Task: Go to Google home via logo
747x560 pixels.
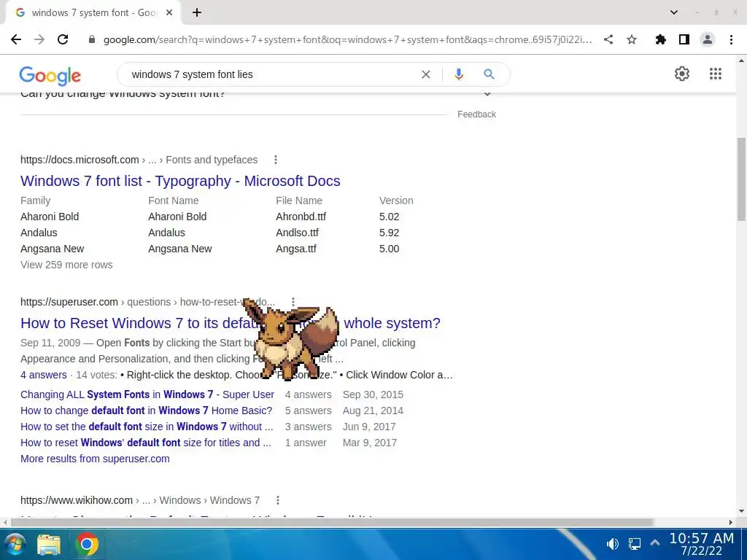Action: tap(50, 75)
